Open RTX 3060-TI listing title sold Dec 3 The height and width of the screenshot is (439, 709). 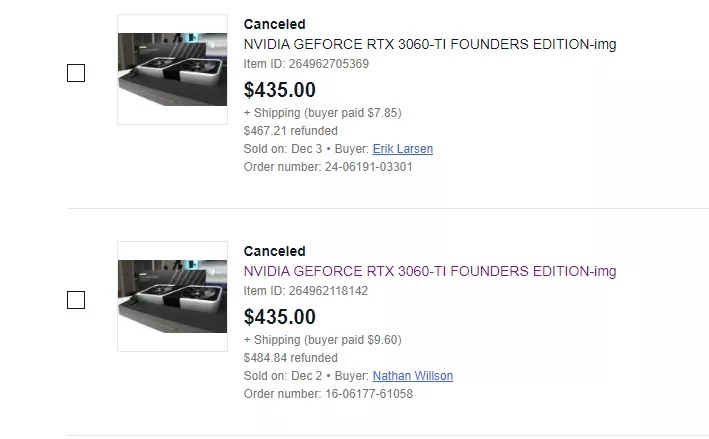430,44
